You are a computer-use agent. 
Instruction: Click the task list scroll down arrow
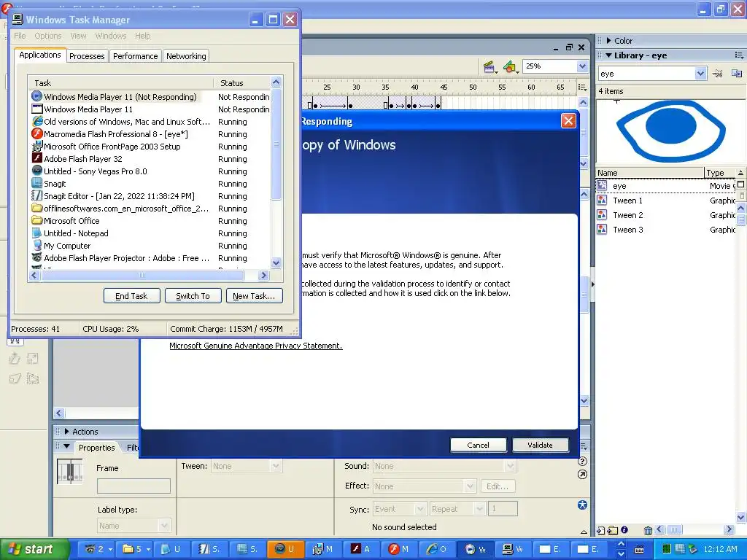click(x=276, y=262)
